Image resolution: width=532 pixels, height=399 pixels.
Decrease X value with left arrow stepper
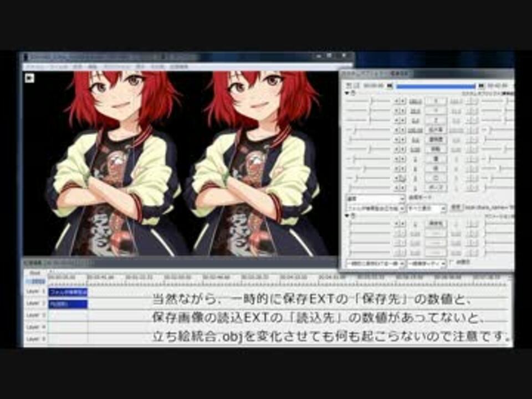point(397,101)
